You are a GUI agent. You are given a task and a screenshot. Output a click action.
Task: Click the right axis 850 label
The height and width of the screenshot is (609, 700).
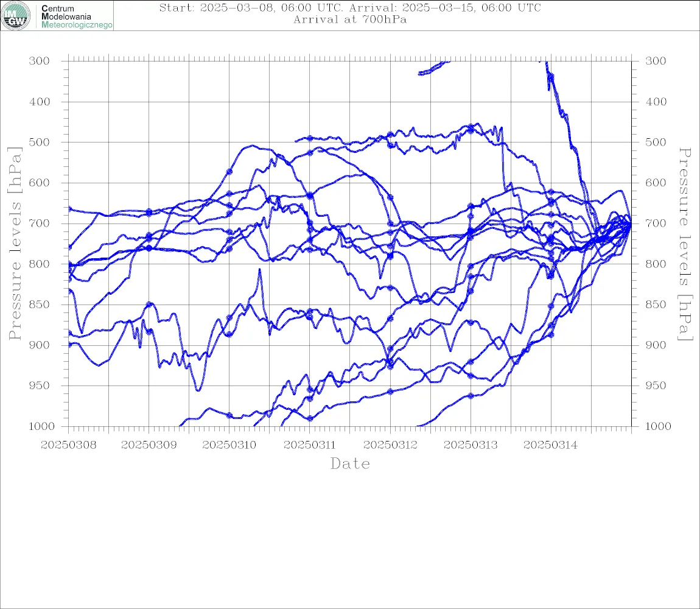(x=656, y=304)
